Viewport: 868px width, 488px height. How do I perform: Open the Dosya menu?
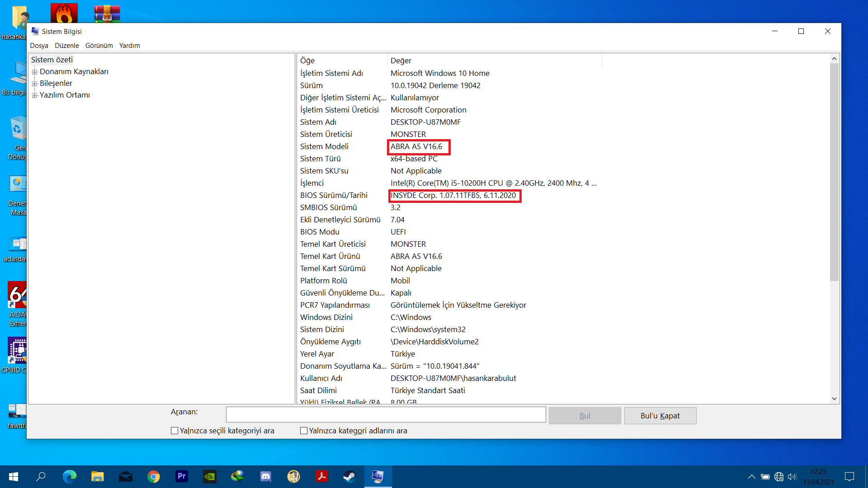pyautogui.click(x=39, y=46)
